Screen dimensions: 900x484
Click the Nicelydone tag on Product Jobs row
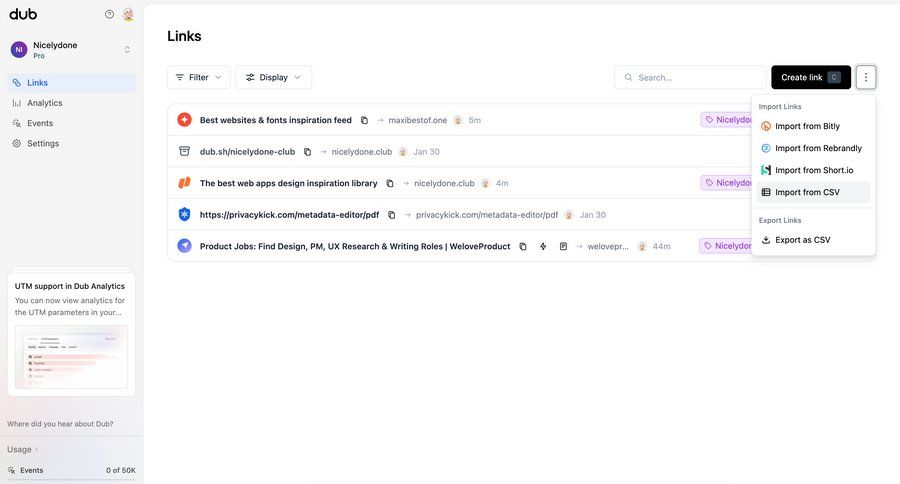click(726, 246)
